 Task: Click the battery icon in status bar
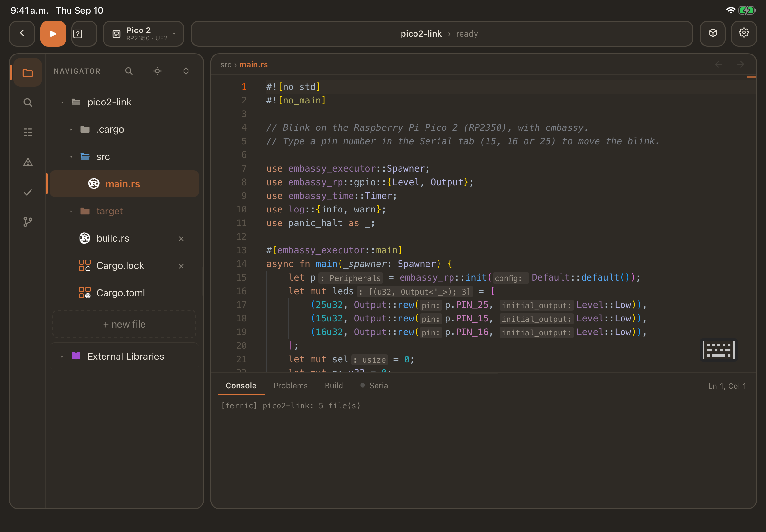pyautogui.click(x=747, y=10)
